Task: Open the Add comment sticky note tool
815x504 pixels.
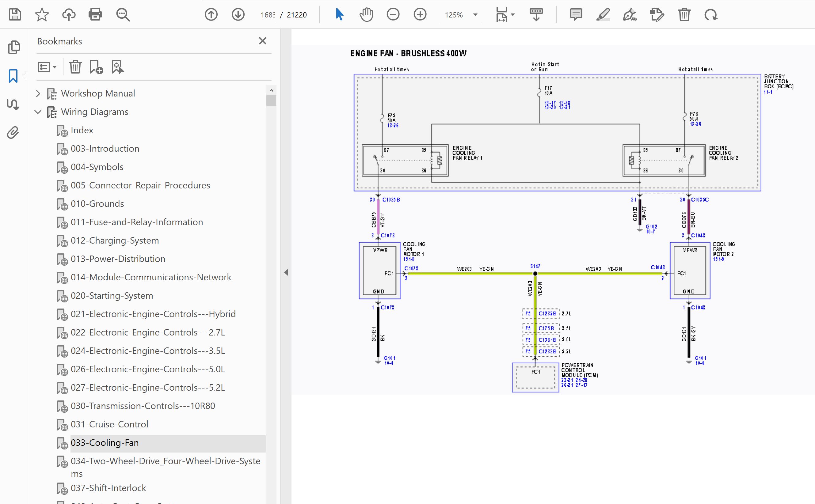Action: [x=576, y=15]
